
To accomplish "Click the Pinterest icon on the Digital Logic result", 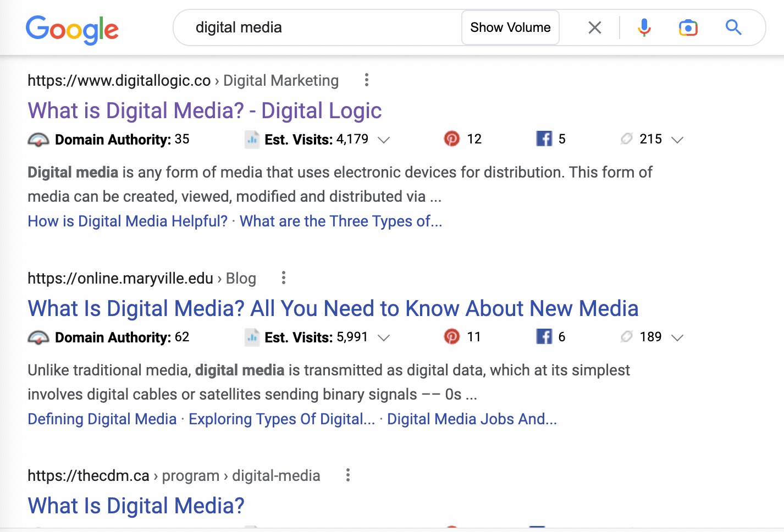I will pyautogui.click(x=452, y=138).
